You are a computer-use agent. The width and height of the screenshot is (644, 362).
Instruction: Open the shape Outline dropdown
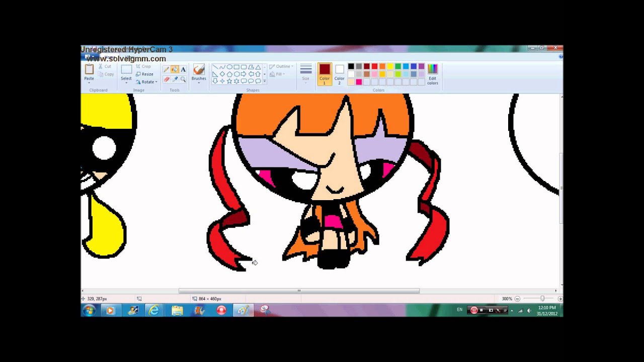281,66
